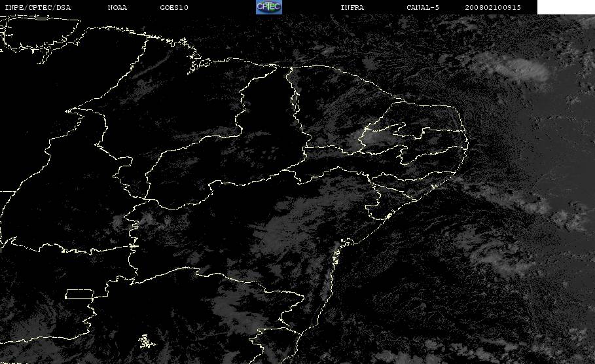The width and height of the screenshot is (595, 364).
Task: Click the INFRA label in the header
Action: [x=353, y=8]
